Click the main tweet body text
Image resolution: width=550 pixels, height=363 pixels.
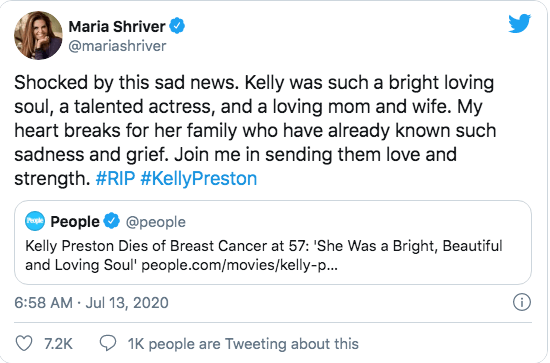255,130
